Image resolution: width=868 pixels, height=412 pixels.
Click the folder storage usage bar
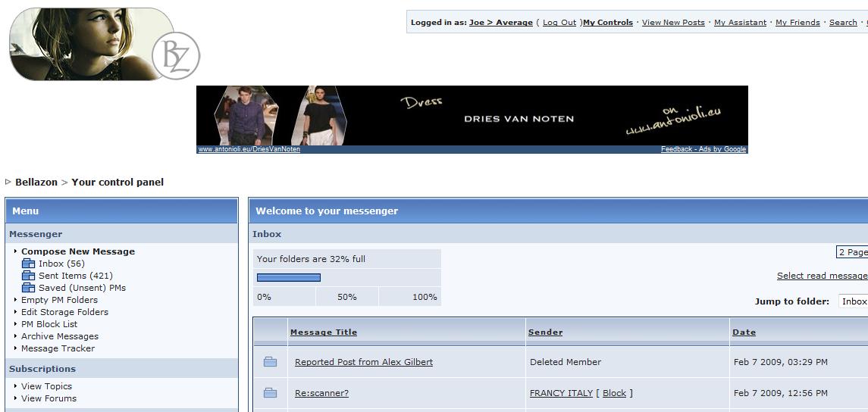[x=289, y=277]
